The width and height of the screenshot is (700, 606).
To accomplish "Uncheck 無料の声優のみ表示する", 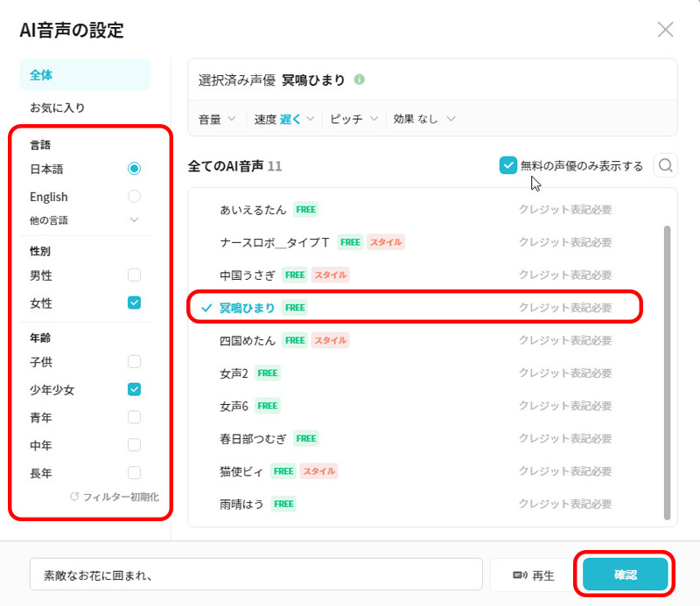I will pos(507,164).
